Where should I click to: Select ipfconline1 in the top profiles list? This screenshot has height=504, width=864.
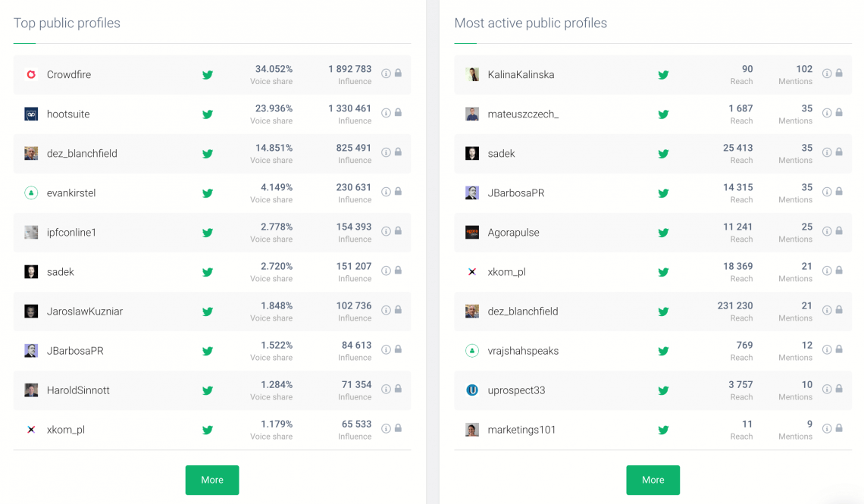(x=71, y=233)
